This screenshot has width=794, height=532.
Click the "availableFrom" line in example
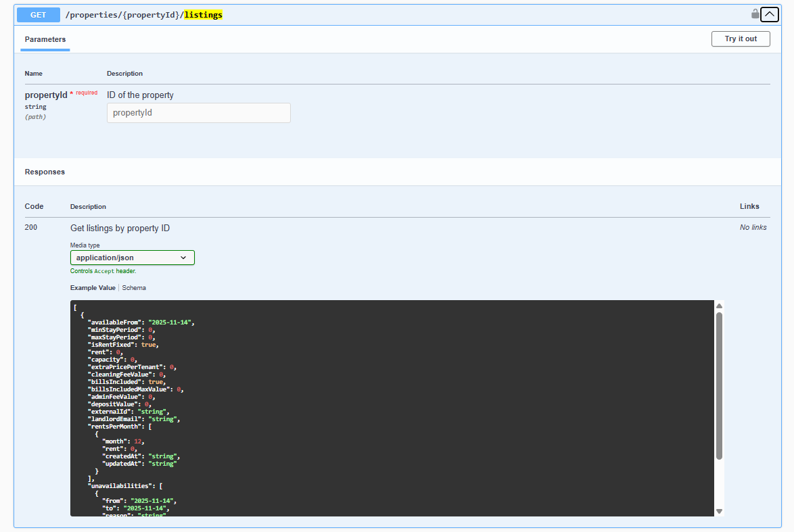click(x=141, y=322)
